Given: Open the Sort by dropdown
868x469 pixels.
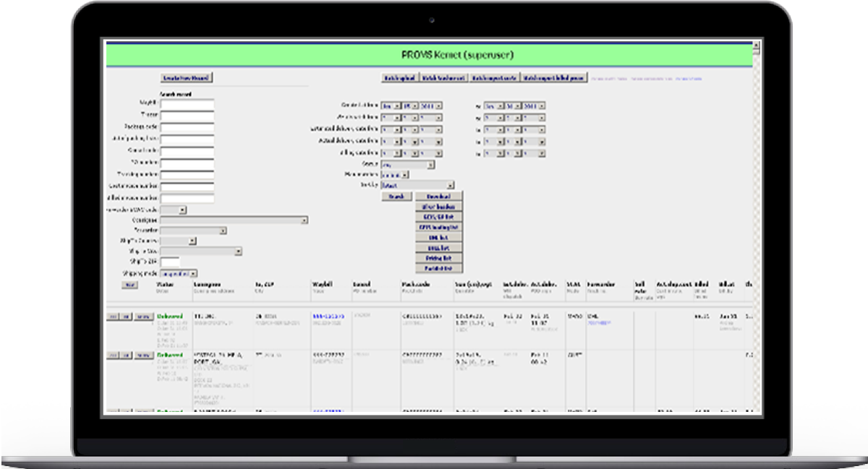Looking at the screenshot, I should [417, 185].
